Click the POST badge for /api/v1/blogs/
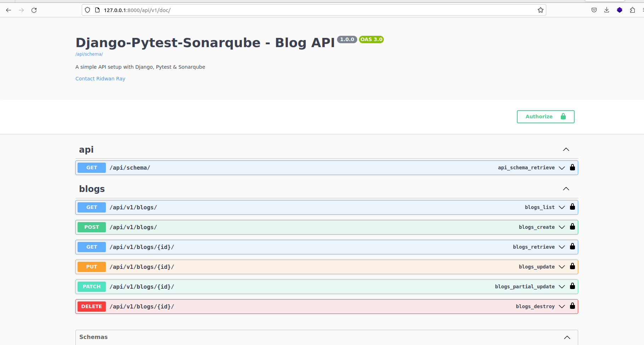The height and width of the screenshot is (345, 644). click(92, 227)
